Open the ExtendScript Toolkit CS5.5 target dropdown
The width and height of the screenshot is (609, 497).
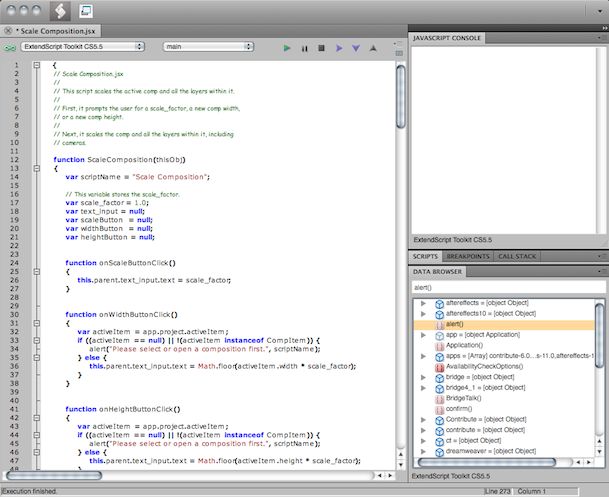pos(82,47)
